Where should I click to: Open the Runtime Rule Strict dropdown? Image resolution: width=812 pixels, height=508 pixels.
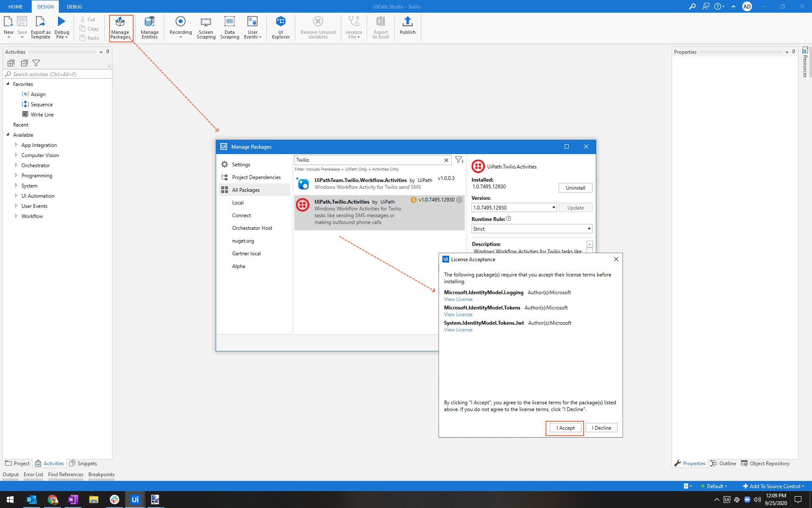tap(589, 229)
